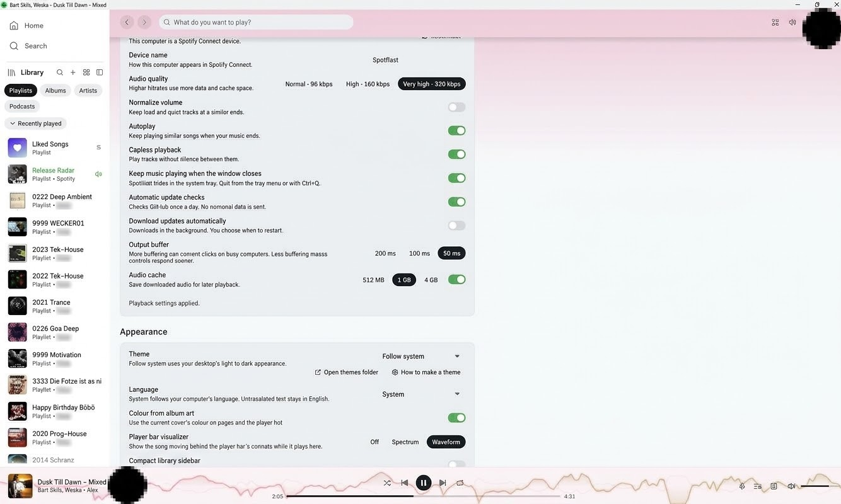Switch off the Audio cache toggle
This screenshot has height=504, width=841.
(x=456, y=280)
